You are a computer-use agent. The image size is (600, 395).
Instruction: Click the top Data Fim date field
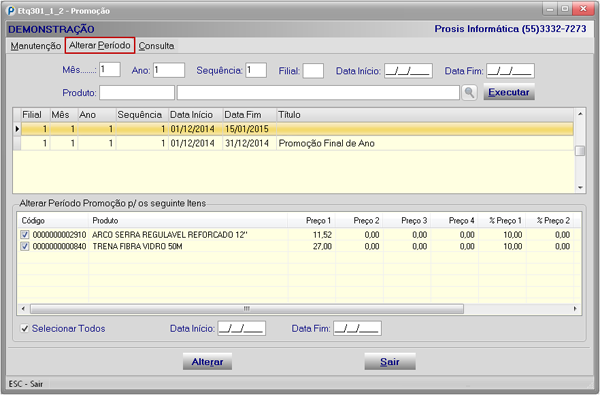point(510,71)
